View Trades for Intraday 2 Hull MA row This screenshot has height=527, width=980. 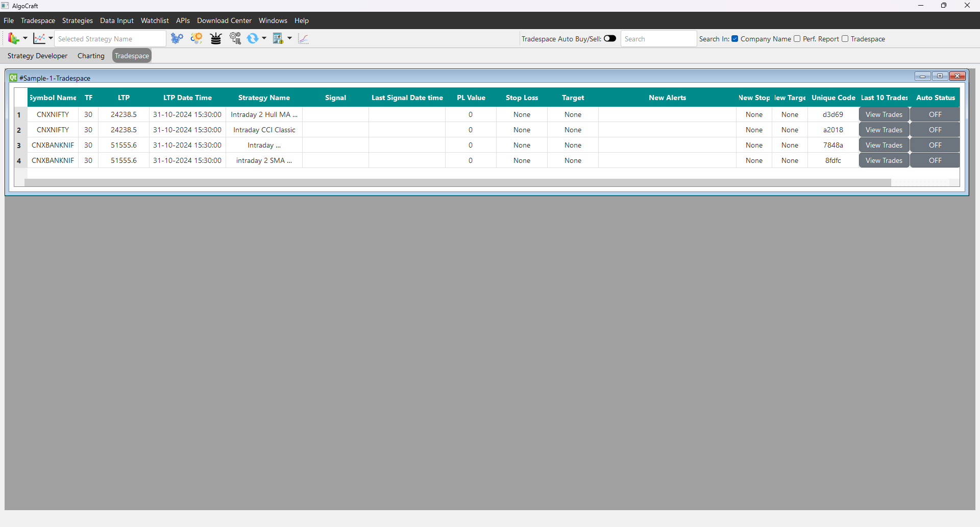click(884, 114)
